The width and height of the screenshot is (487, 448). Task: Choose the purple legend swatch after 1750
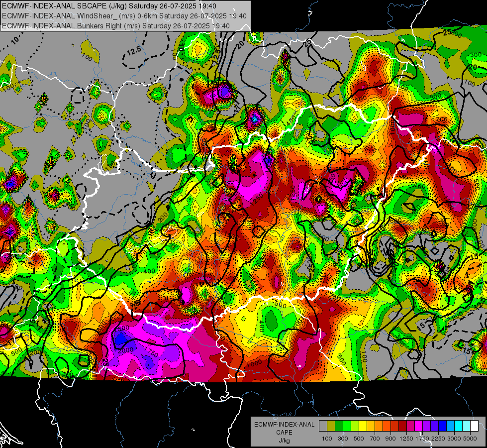point(427,426)
